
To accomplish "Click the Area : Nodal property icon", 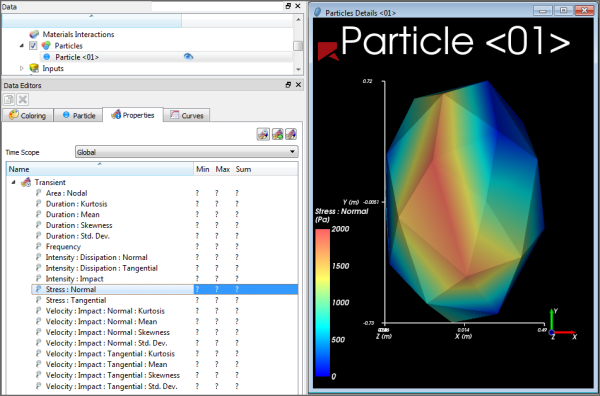I will click(38, 193).
